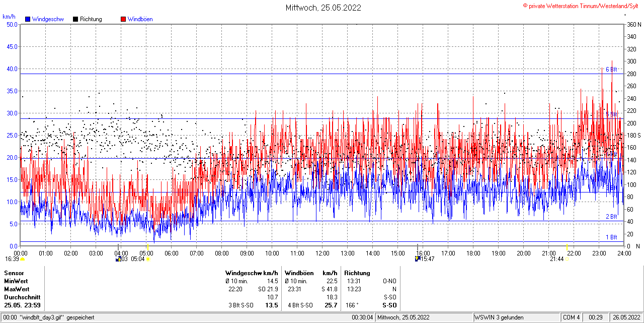Click the black Richtung legend square
Viewport: 644px width, 323px height.
pyautogui.click(x=75, y=19)
